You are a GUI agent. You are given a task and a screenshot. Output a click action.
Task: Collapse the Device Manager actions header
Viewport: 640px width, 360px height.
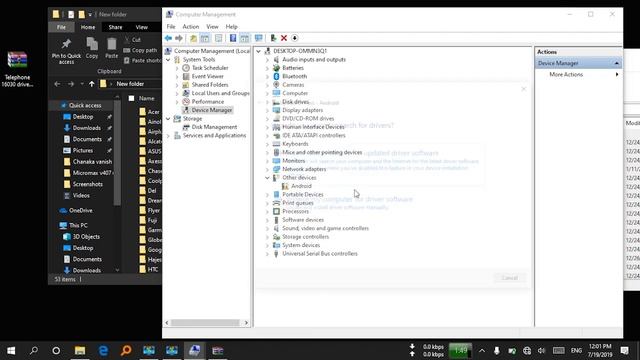[616, 63]
